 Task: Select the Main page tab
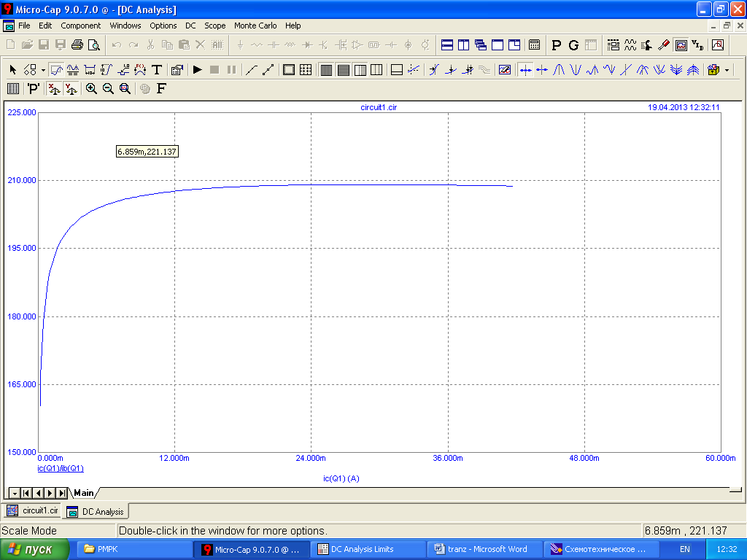[x=84, y=493]
